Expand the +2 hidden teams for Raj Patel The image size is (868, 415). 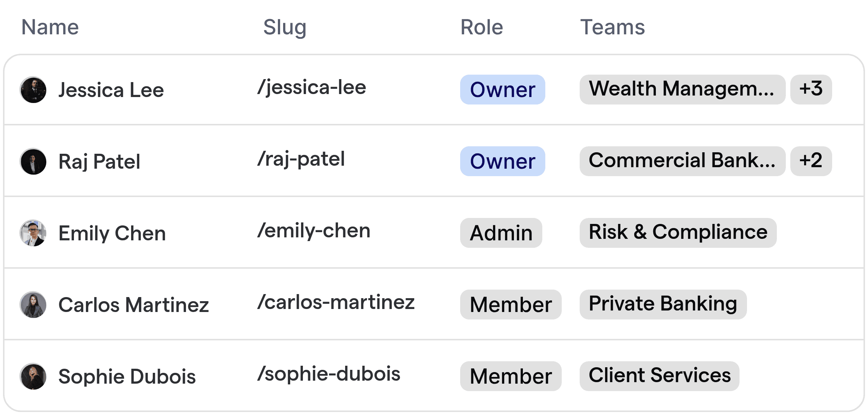point(811,161)
